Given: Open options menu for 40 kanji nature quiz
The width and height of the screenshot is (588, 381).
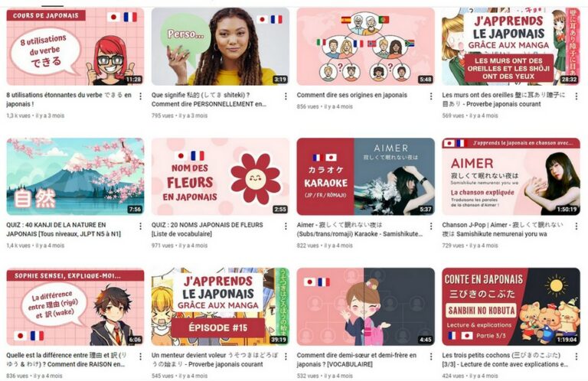Looking at the screenshot, I should [140, 226].
